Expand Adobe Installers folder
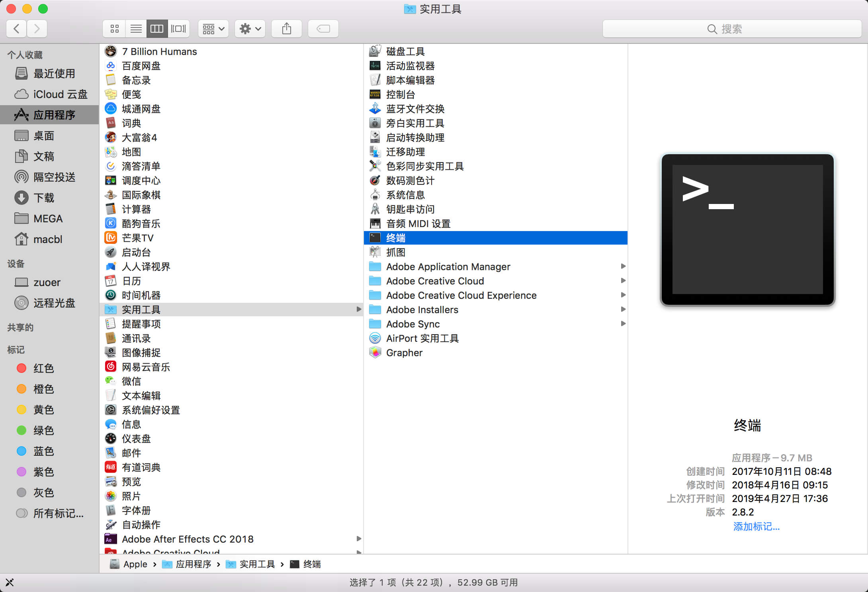Image resolution: width=868 pixels, height=592 pixels. coord(623,310)
